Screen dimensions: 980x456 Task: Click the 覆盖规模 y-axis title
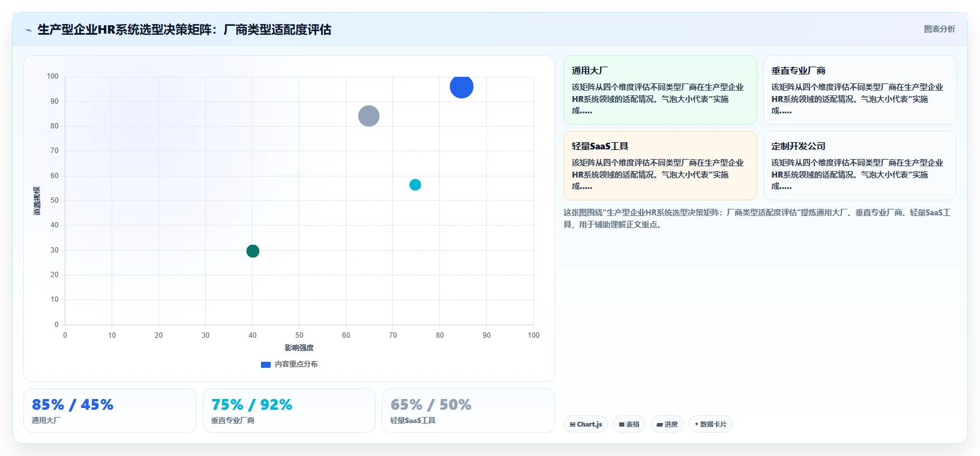pyautogui.click(x=37, y=201)
